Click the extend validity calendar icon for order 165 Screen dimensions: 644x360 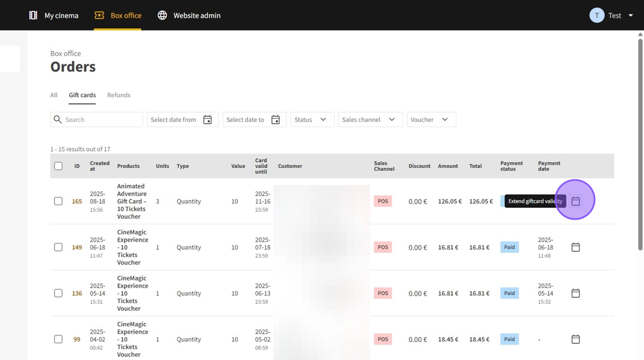coord(576,201)
